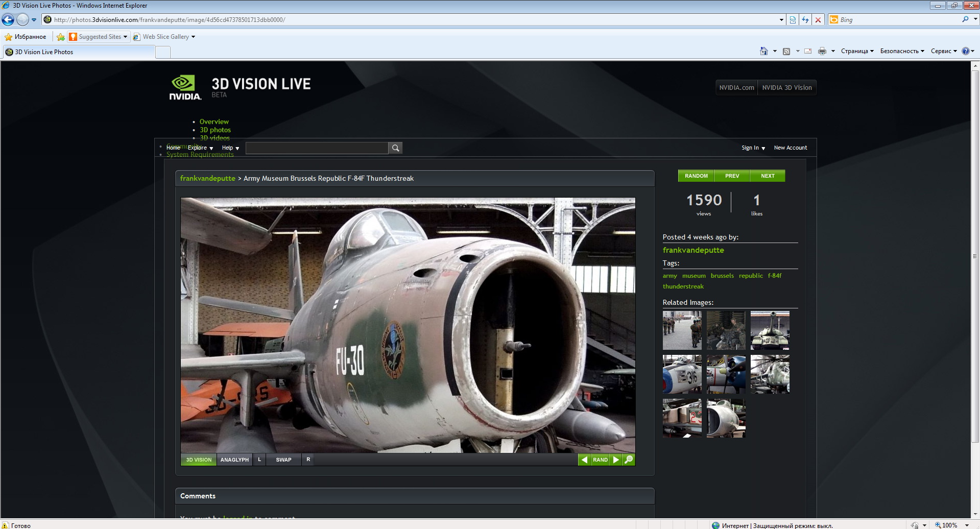Open the NVIDIA.com link
Image resolution: width=980 pixels, height=529 pixels.
(x=736, y=87)
